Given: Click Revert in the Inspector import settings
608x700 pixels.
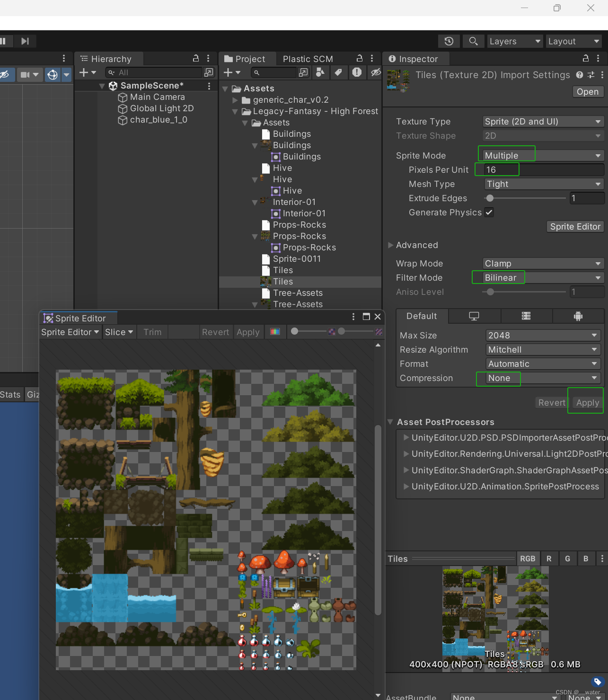Looking at the screenshot, I should (x=552, y=403).
